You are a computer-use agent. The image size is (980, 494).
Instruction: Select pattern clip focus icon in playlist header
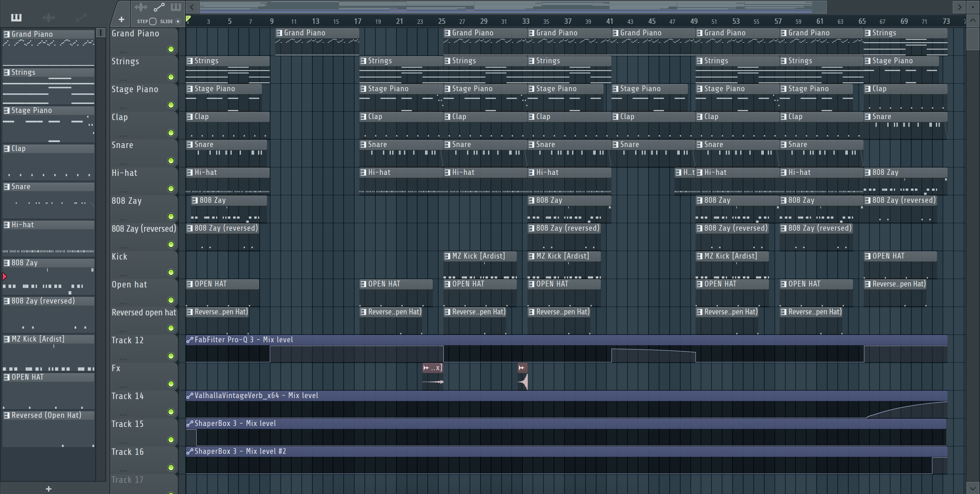175,7
